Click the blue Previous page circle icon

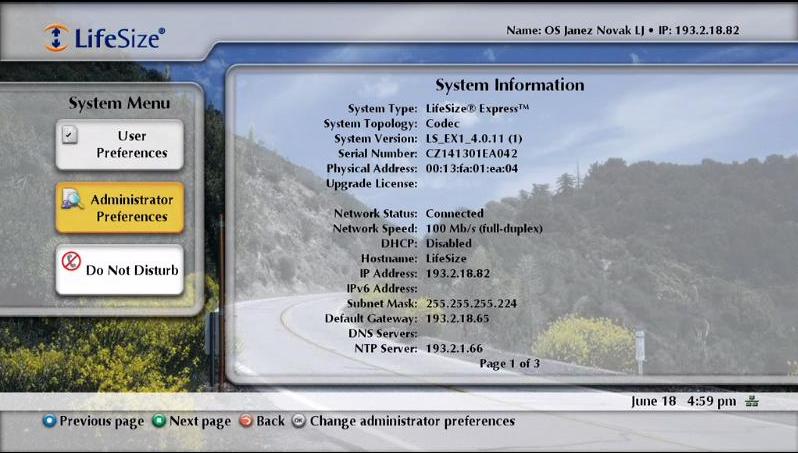click(49, 421)
